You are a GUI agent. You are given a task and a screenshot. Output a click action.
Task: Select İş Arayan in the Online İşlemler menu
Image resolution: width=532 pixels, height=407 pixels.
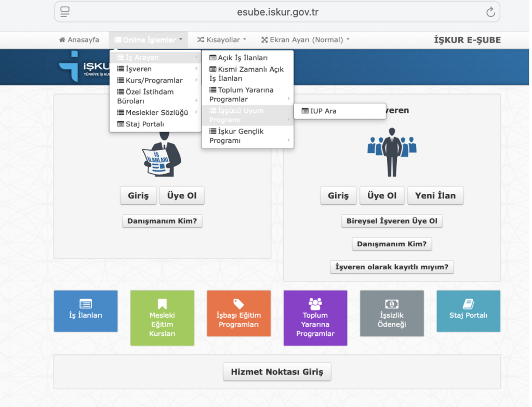click(155, 57)
